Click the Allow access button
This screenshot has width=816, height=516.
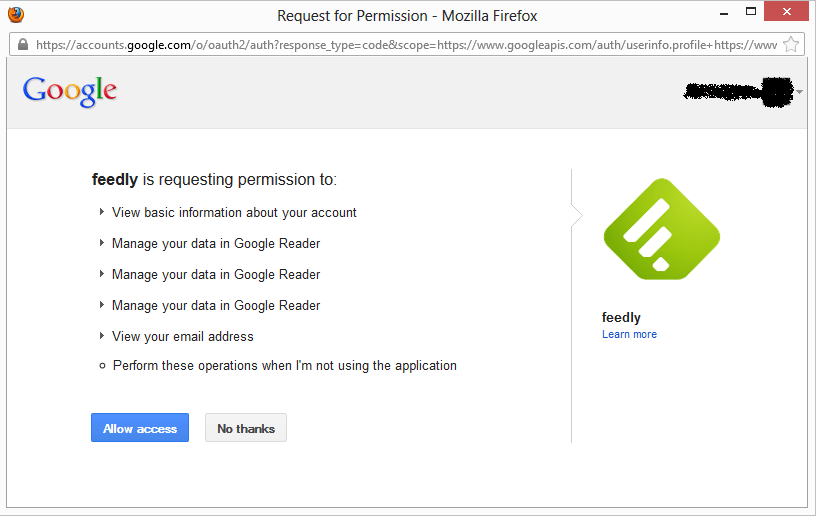140,428
